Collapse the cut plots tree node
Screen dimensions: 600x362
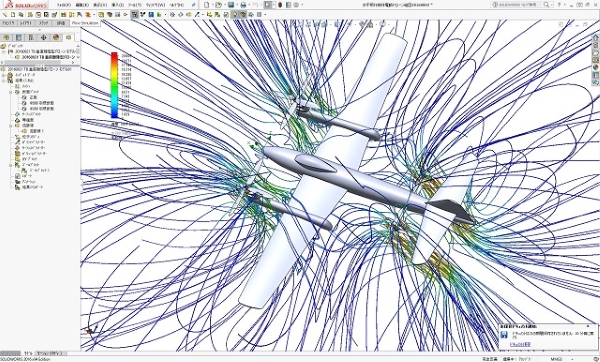pos(11,92)
